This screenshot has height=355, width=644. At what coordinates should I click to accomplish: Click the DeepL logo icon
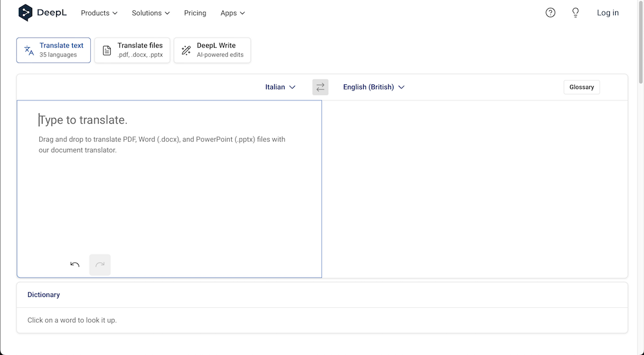26,13
